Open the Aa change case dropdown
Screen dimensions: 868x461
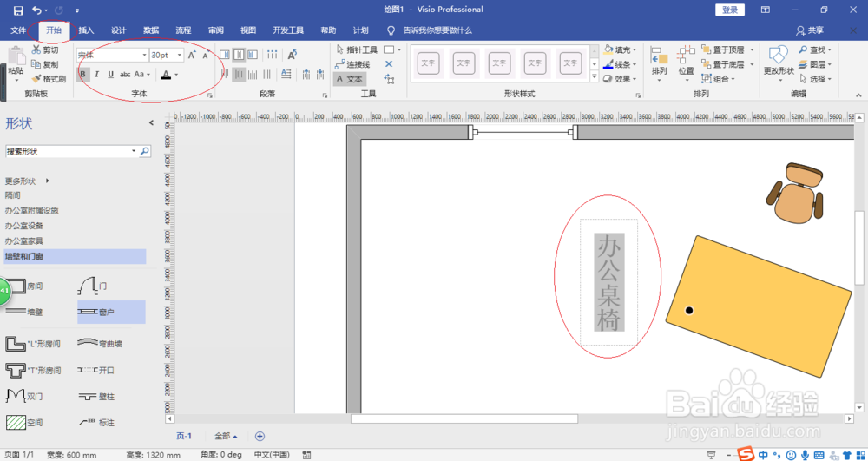[141, 74]
